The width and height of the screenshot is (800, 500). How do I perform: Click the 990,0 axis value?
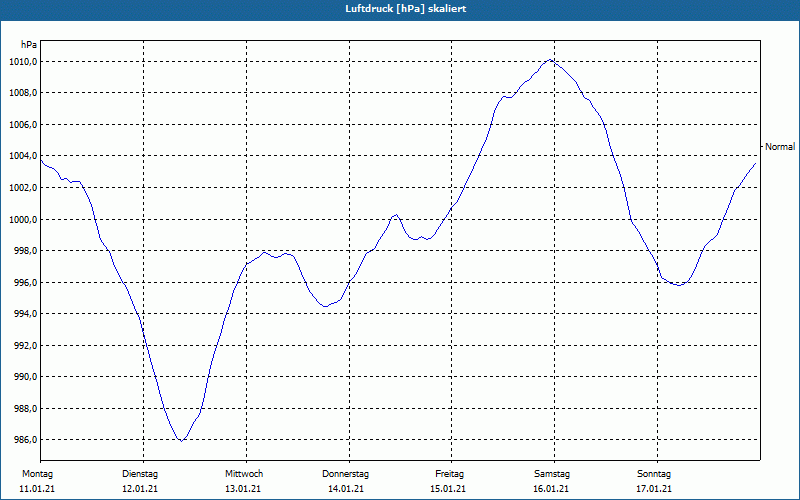click(x=24, y=377)
